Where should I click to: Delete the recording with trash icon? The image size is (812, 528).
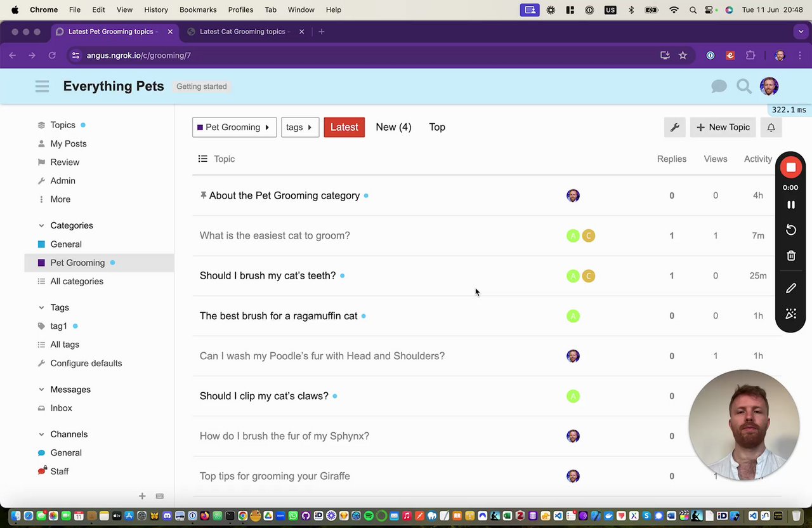pyautogui.click(x=790, y=256)
